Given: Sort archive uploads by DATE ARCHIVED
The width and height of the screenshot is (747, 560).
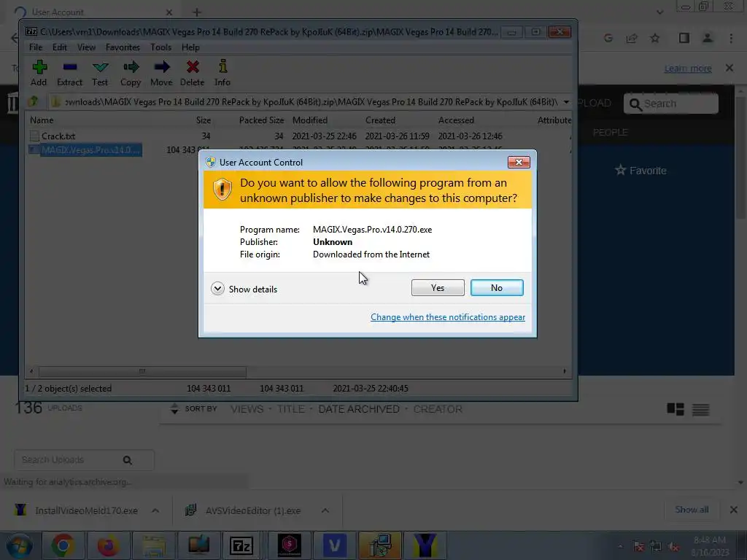Looking at the screenshot, I should [359, 409].
